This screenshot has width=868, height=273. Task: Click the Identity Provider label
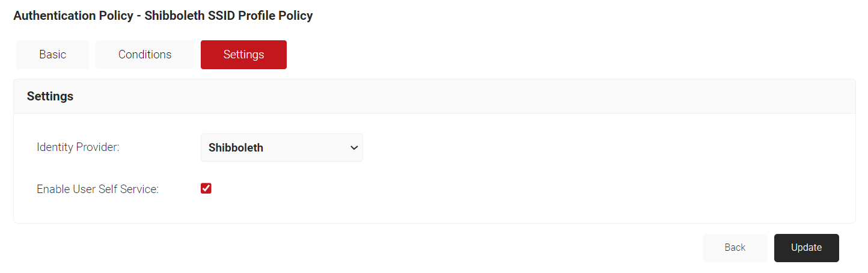coord(78,147)
